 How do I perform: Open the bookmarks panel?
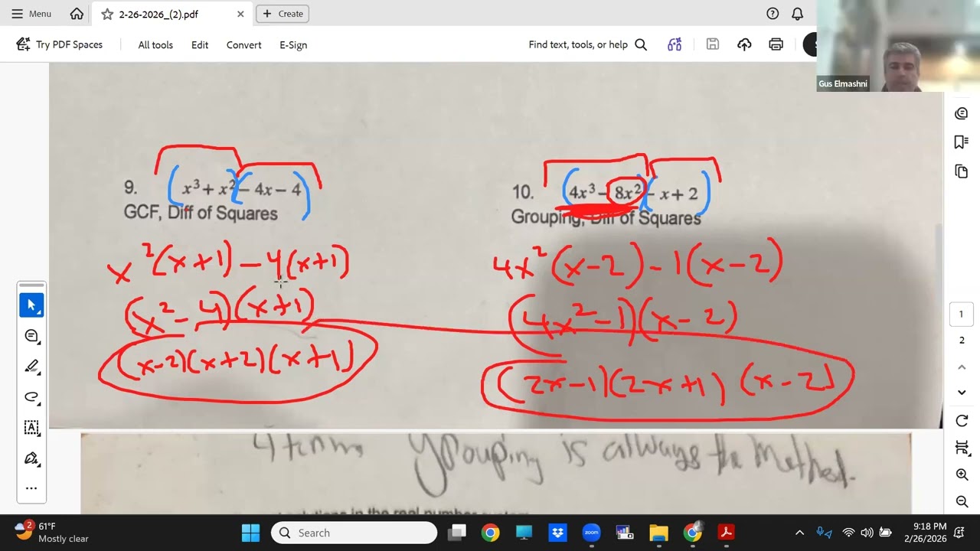click(962, 142)
